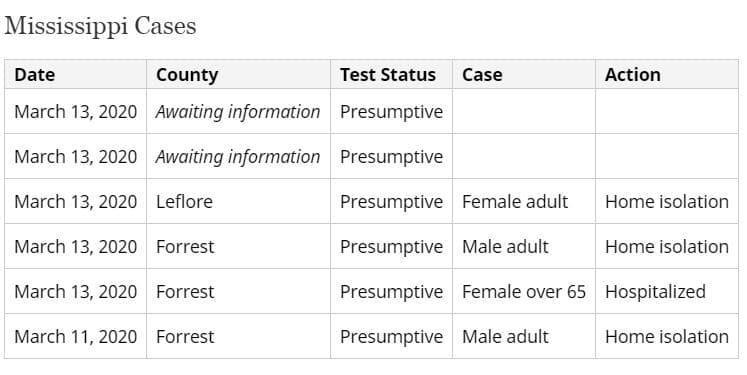Click Home isolation in the Leflore row
Image resolution: width=747 pixels, height=375 pixels.
pos(666,202)
